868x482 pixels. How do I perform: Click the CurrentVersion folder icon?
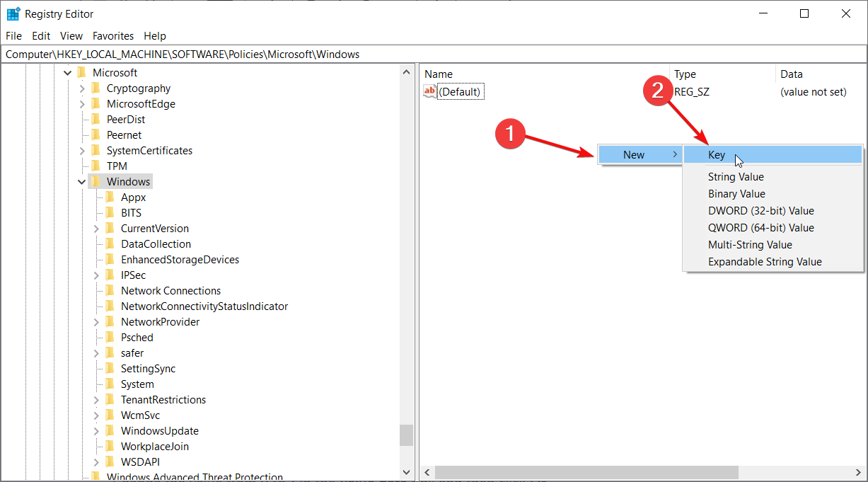[x=110, y=229]
